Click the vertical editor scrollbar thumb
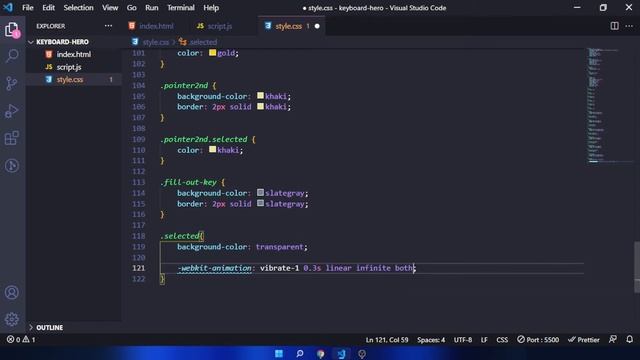This screenshot has height=360, width=640. [x=637, y=267]
